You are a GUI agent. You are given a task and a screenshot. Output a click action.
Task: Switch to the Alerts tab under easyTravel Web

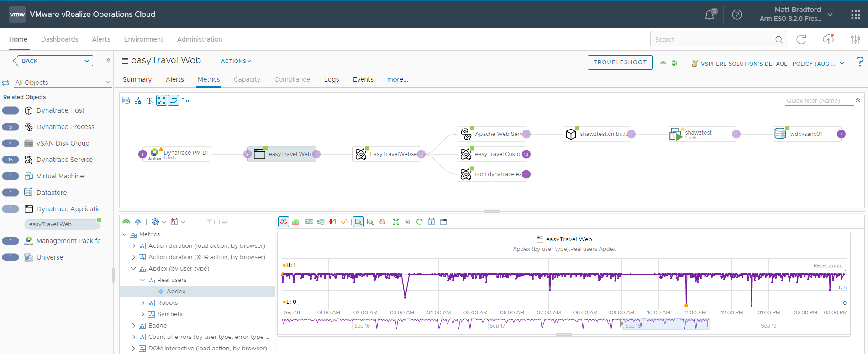175,79
